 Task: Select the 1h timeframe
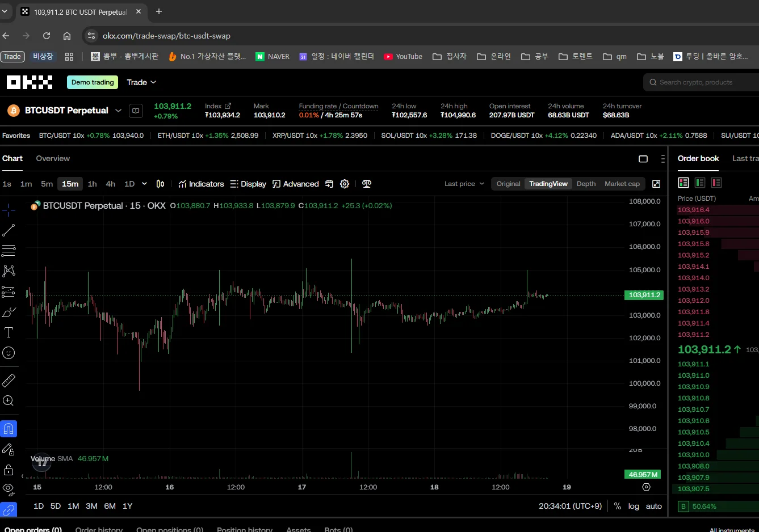coord(92,184)
